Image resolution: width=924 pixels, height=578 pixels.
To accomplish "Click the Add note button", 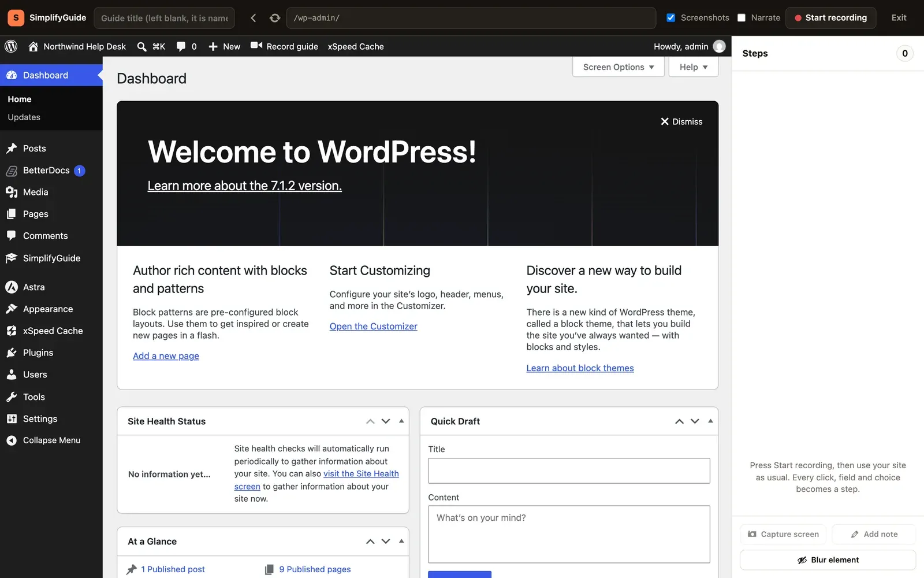I will [x=874, y=535].
